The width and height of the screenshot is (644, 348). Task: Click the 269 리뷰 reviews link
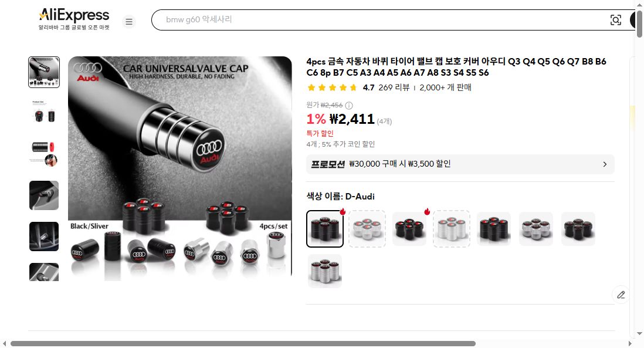tap(394, 87)
